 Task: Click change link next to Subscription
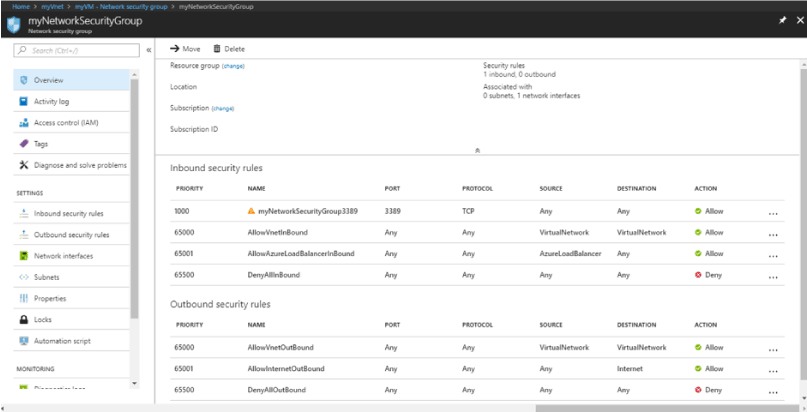223,109
